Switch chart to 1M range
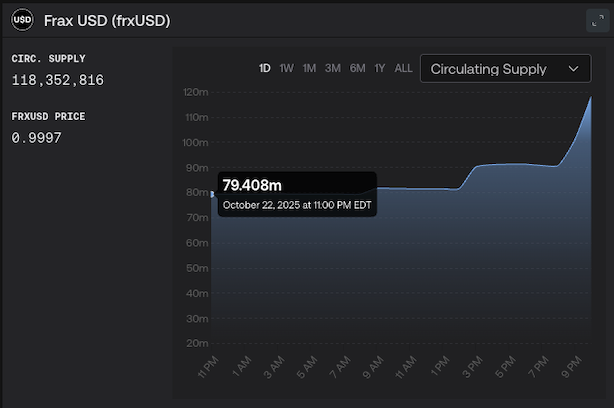Viewport: 614px width, 408px height. (x=309, y=69)
